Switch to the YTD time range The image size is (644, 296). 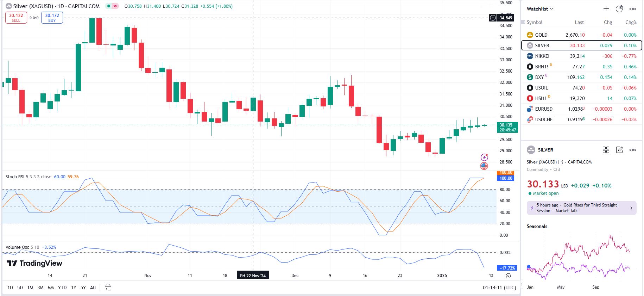[x=62, y=288]
